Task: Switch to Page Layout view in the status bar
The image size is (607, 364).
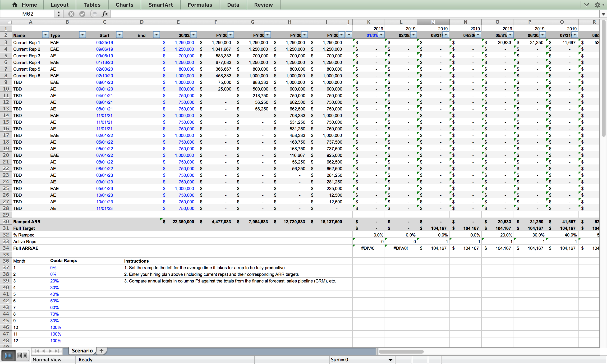Action: click(x=22, y=355)
